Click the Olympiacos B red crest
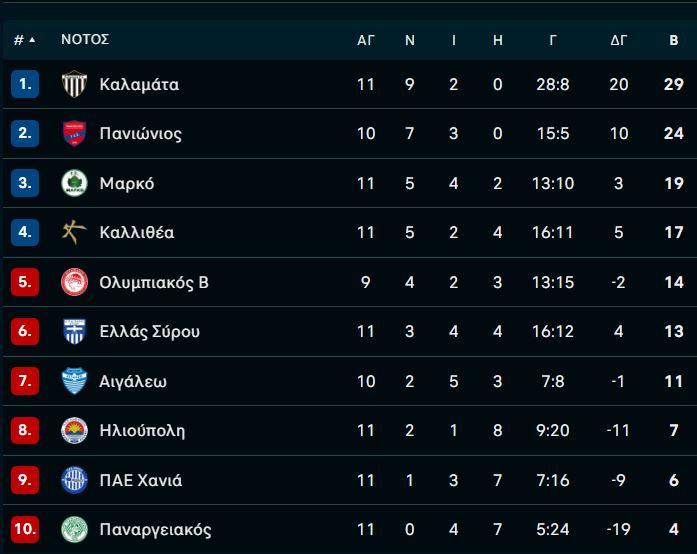 coord(74,282)
